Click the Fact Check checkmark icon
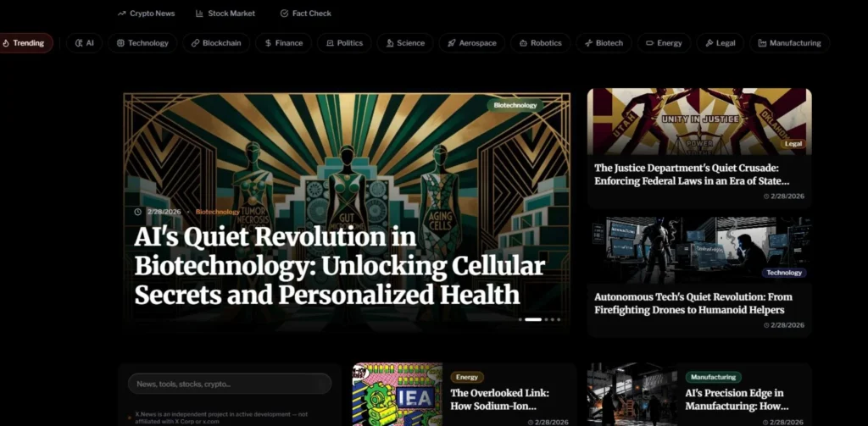Image resolution: width=868 pixels, height=426 pixels. pos(284,14)
